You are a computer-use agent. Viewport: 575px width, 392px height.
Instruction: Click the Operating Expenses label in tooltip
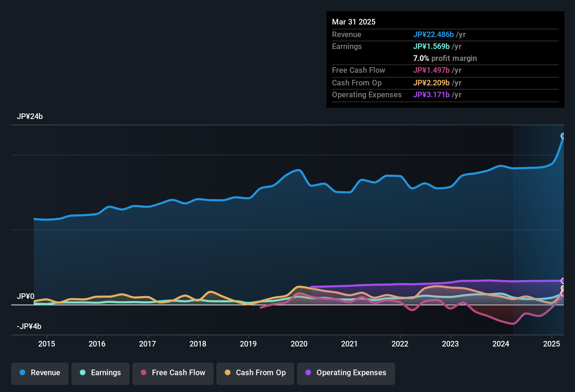click(x=367, y=94)
